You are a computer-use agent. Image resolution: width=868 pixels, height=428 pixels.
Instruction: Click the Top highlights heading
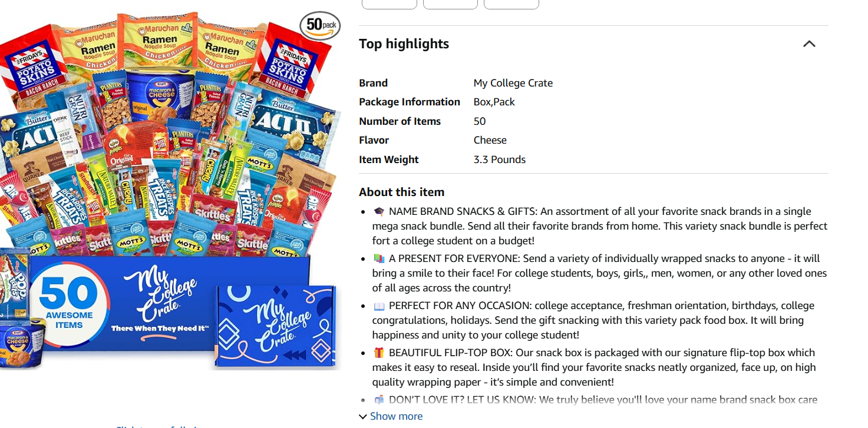pyautogui.click(x=404, y=44)
